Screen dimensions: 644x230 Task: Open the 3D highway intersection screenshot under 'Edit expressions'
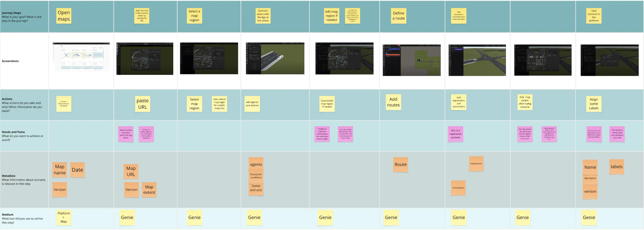coord(477,60)
